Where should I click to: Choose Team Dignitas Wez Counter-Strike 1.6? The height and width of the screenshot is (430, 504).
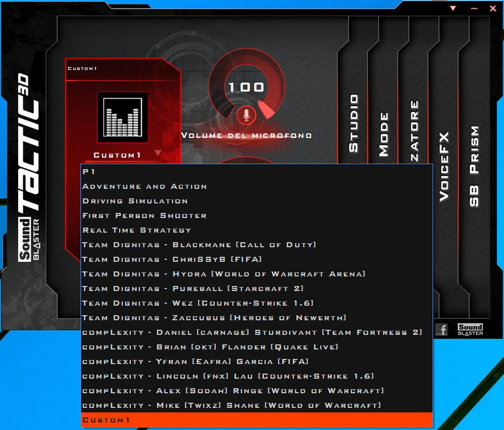257,303
